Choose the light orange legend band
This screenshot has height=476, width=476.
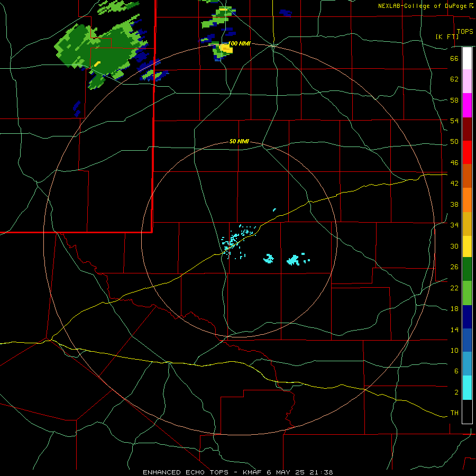(x=467, y=200)
